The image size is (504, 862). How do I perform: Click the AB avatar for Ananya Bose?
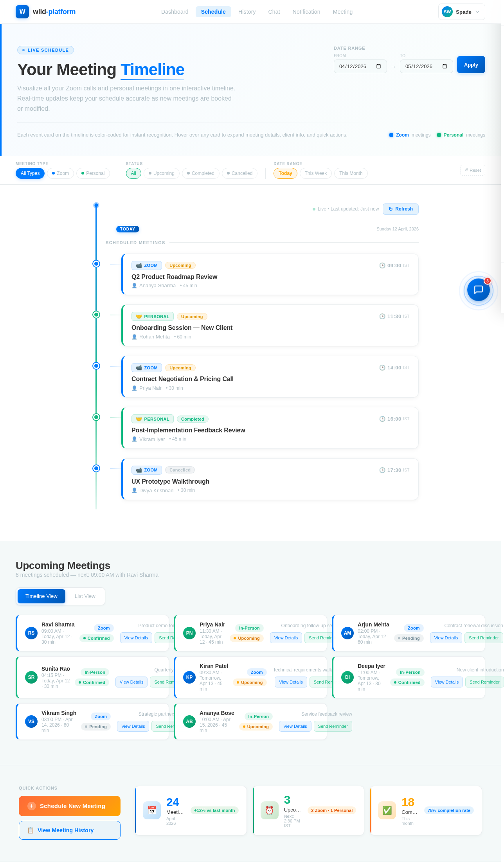click(x=189, y=722)
